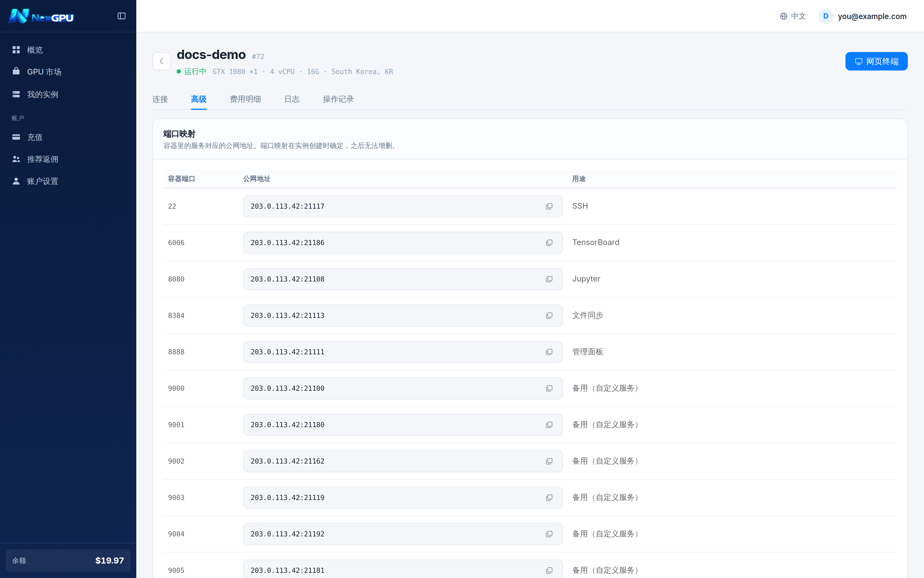Select the 高级 tab

[199, 99]
